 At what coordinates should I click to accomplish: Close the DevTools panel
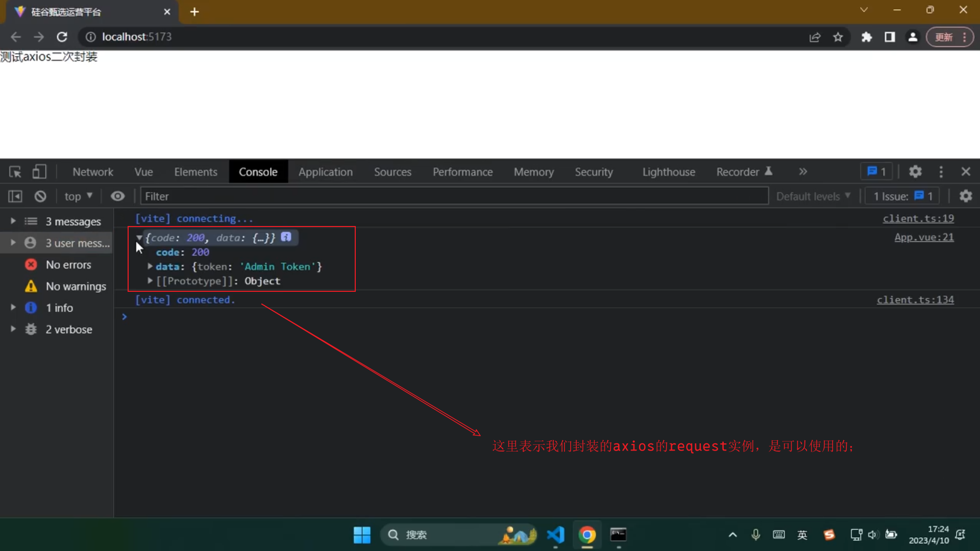pos(966,172)
